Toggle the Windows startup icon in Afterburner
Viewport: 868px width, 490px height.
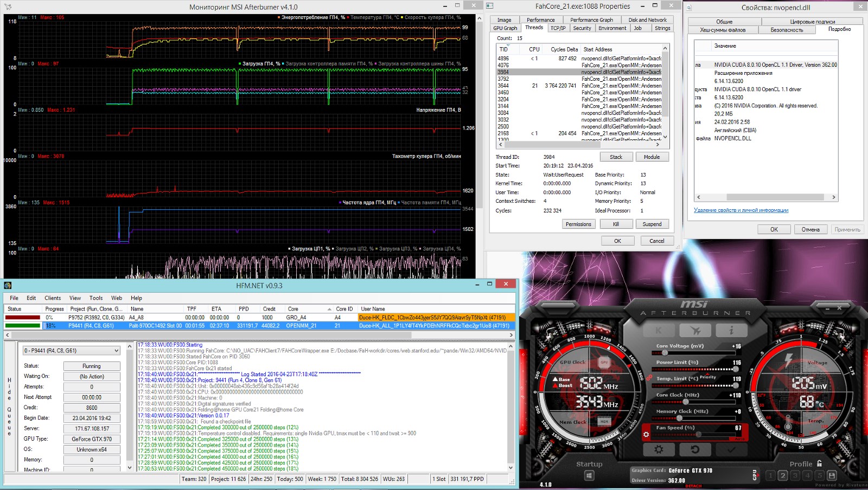click(x=589, y=476)
